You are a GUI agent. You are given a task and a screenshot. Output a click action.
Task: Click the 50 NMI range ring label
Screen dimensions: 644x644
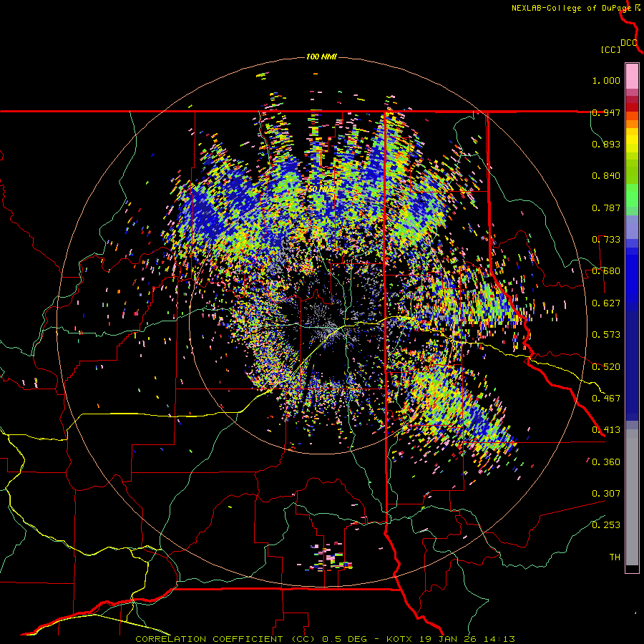[x=321, y=189]
